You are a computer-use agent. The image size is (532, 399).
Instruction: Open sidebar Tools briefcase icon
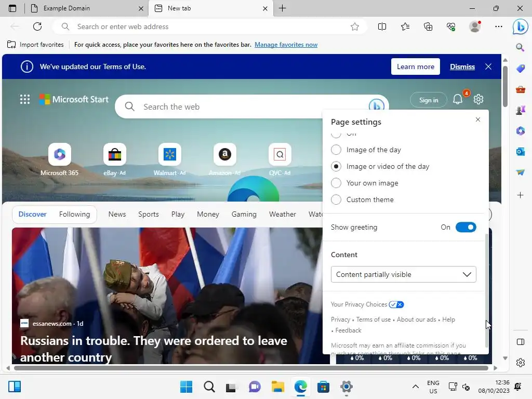click(520, 89)
